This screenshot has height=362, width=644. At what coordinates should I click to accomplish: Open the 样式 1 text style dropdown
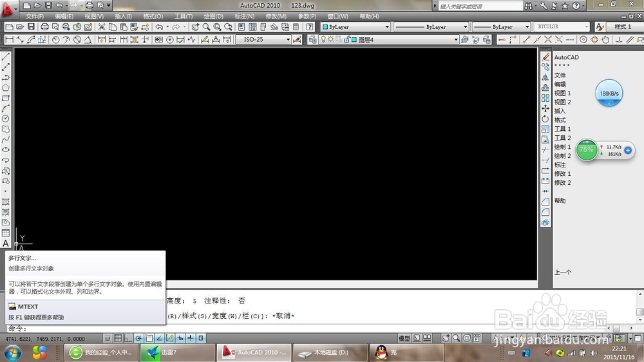[625, 26]
